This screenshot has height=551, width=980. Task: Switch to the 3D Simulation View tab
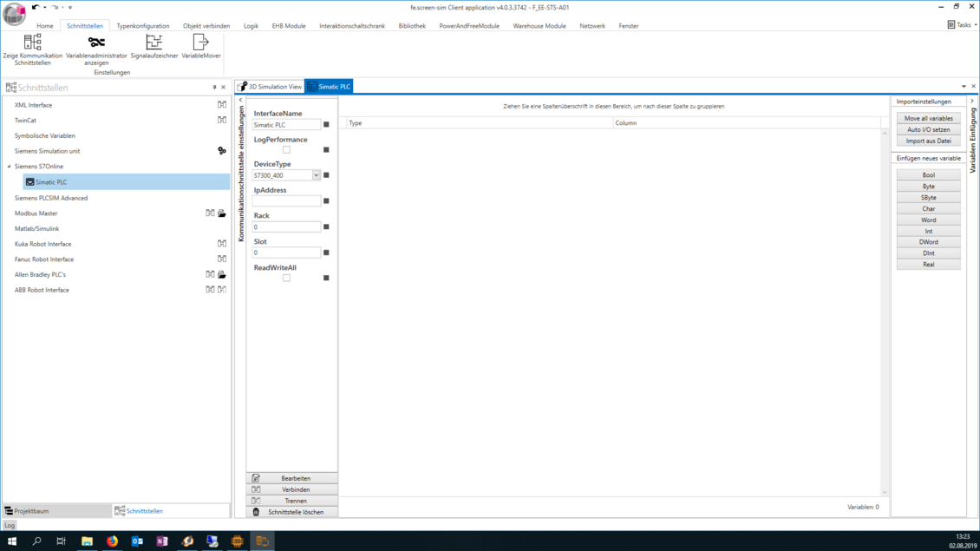click(270, 87)
